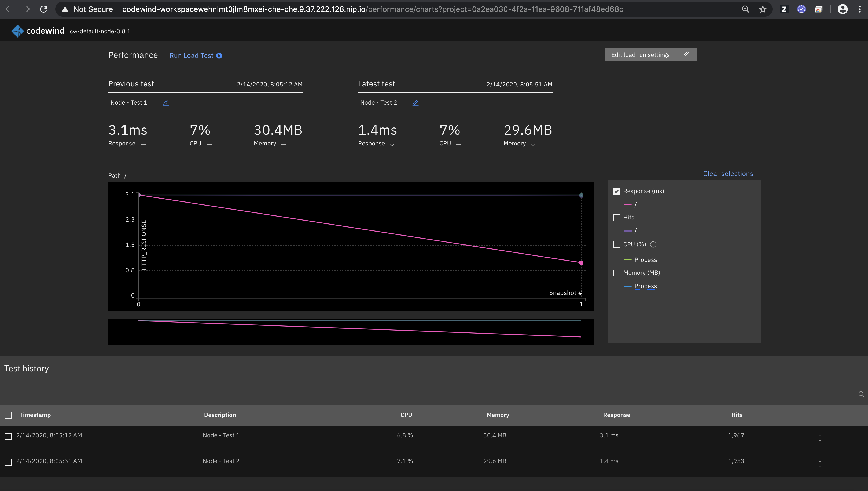Check the Memory (MB) metric checkbox
Image resolution: width=868 pixels, height=491 pixels.
[x=617, y=273]
